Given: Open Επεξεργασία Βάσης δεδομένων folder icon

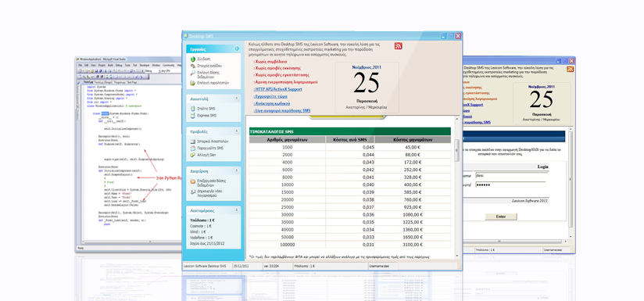Looking at the screenshot, I should pyautogui.click(x=193, y=181).
